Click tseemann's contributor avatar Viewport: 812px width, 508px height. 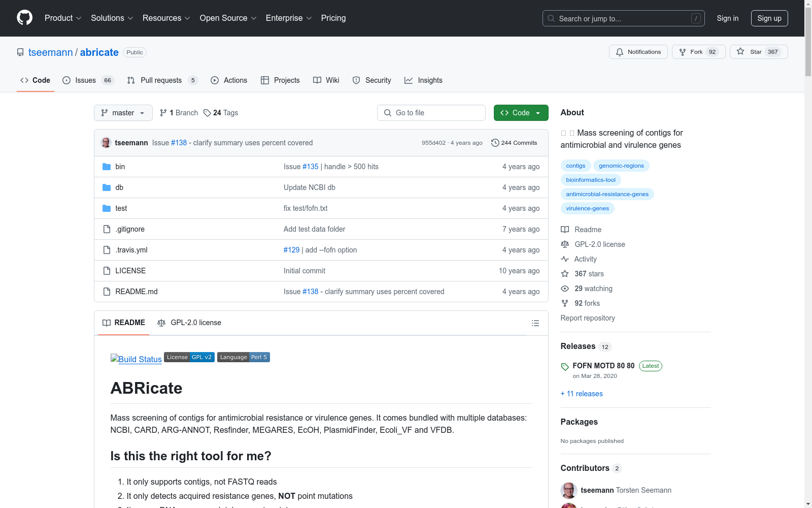pyautogui.click(x=569, y=490)
